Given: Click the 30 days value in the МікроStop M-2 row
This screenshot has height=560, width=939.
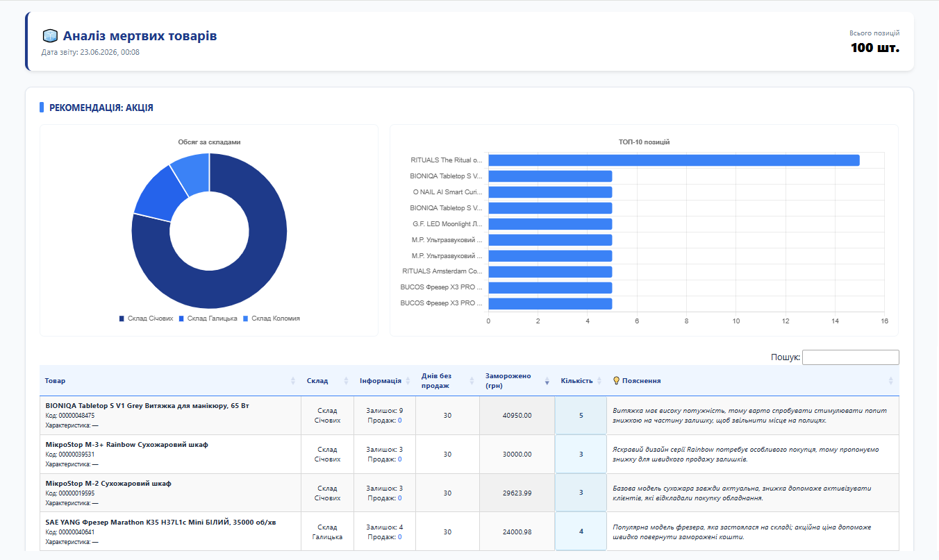Looking at the screenshot, I should (447, 493).
